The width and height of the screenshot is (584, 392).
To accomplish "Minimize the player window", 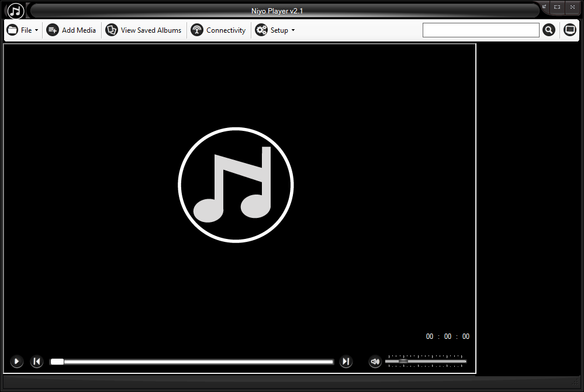I will [544, 7].
